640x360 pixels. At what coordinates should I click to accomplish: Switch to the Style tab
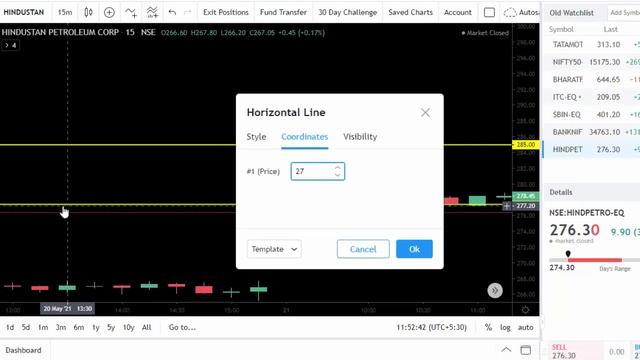click(x=256, y=137)
